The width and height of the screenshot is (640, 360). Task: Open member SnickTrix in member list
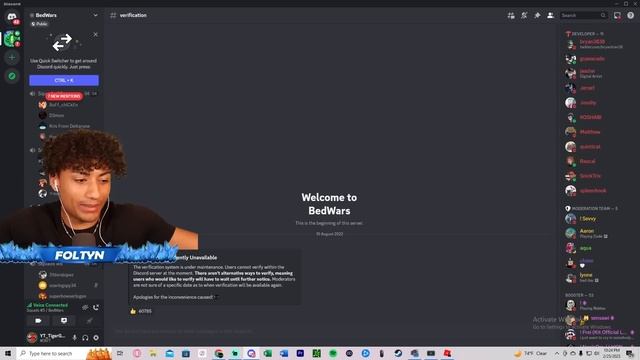click(597, 176)
